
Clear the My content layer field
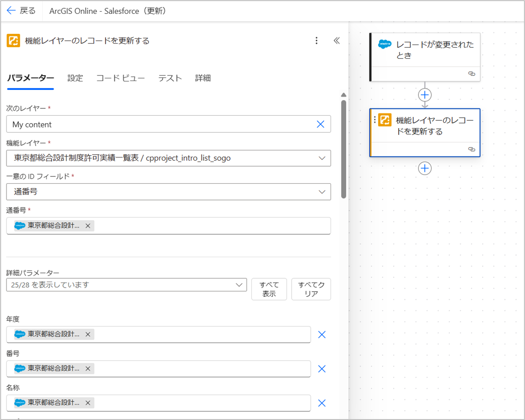[x=320, y=124]
